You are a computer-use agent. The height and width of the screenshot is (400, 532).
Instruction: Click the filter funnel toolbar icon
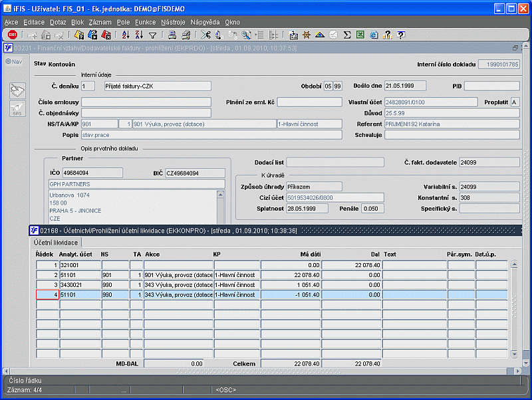click(x=152, y=35)
